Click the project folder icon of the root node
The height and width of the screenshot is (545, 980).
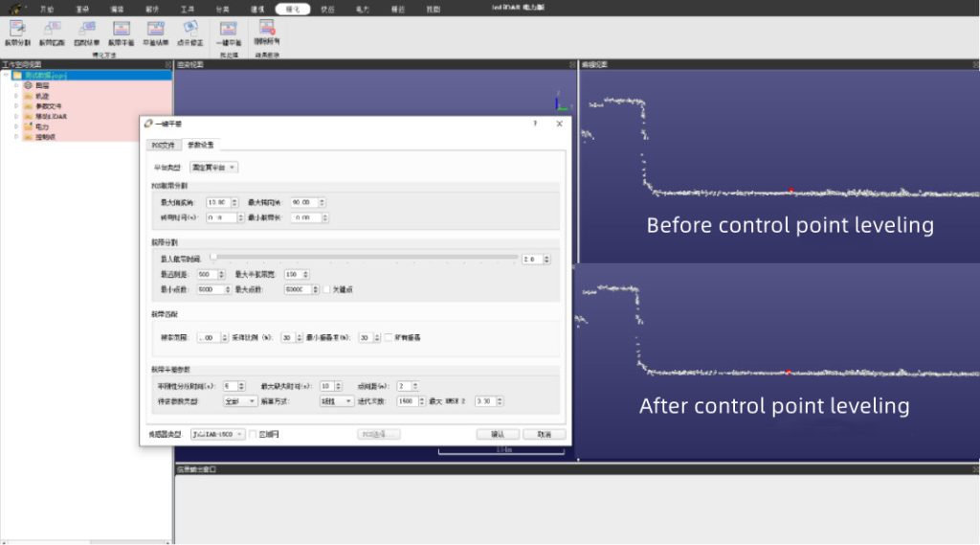click(x=17, y=75)
